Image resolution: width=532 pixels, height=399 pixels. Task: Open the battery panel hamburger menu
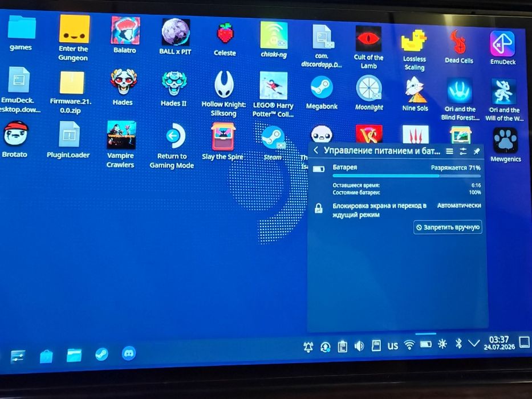point(449,151)
